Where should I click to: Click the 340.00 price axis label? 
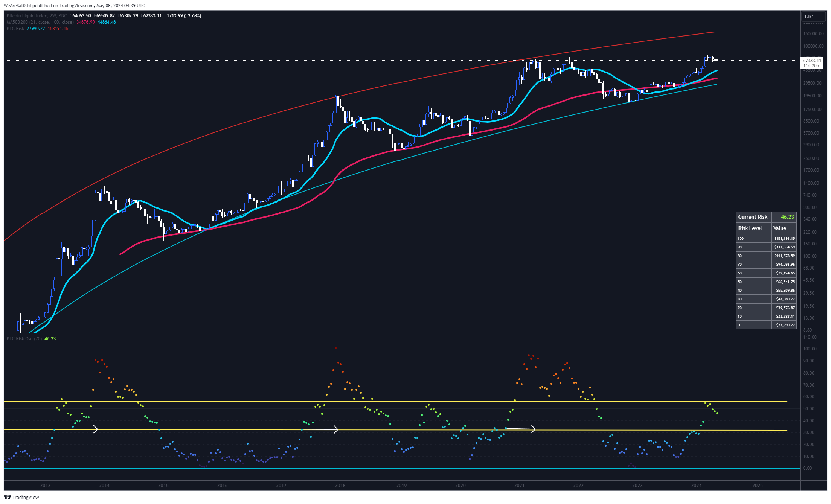810,219
